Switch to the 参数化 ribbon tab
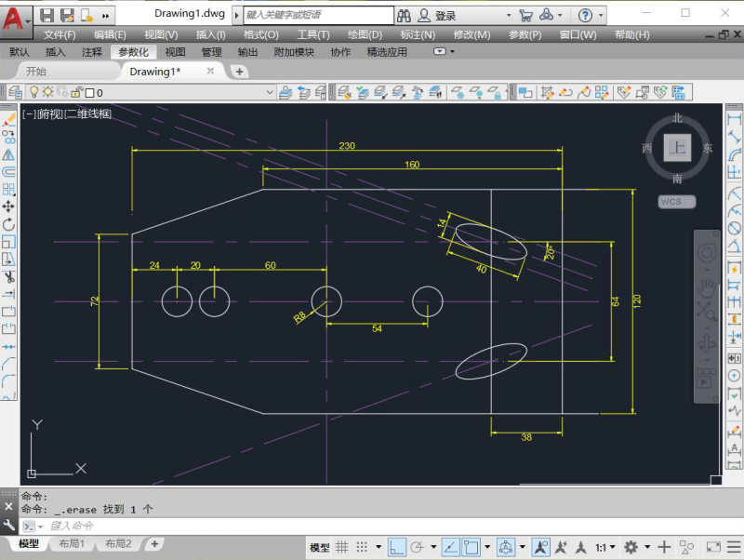The height and width of the screenshot is (560, 744). (134, 52)
